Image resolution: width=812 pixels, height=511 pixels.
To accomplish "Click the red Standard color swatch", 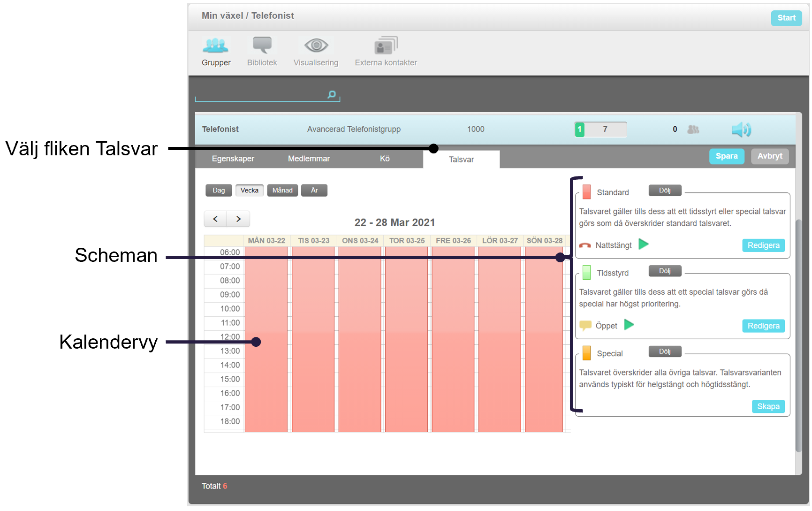I will click(x=586, y=192).
